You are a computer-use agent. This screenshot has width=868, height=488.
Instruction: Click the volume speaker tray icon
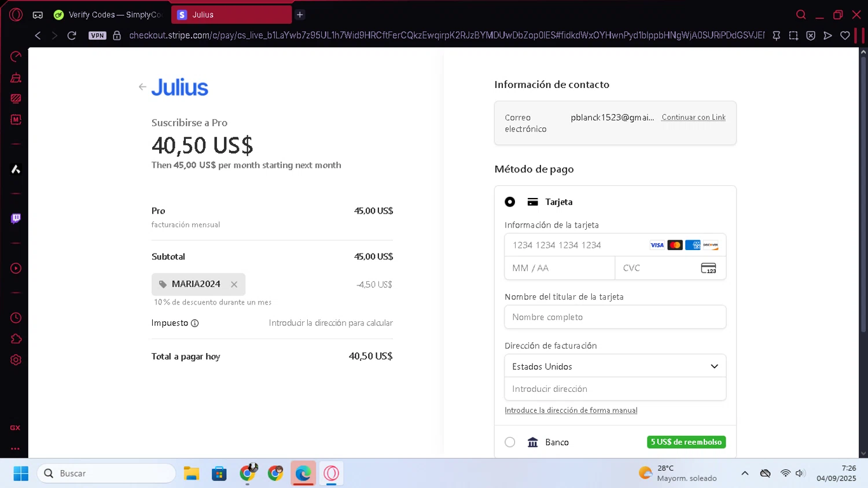[x=800, y=474]
